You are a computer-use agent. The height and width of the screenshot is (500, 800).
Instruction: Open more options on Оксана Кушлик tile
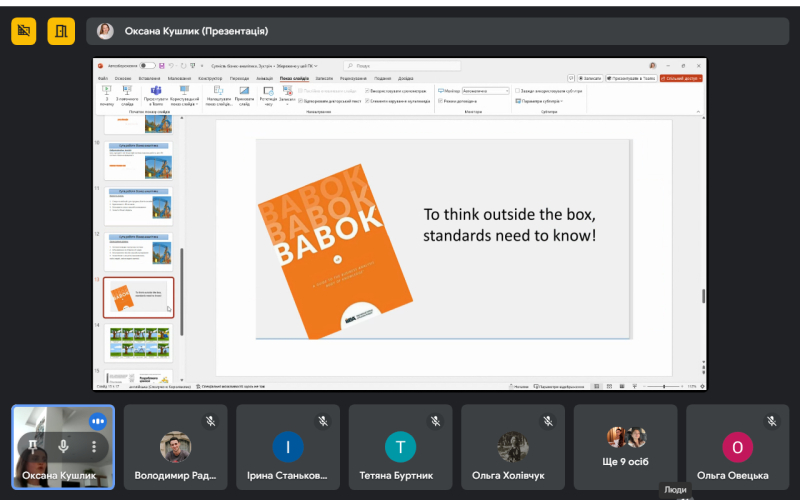tap(94, 446)
